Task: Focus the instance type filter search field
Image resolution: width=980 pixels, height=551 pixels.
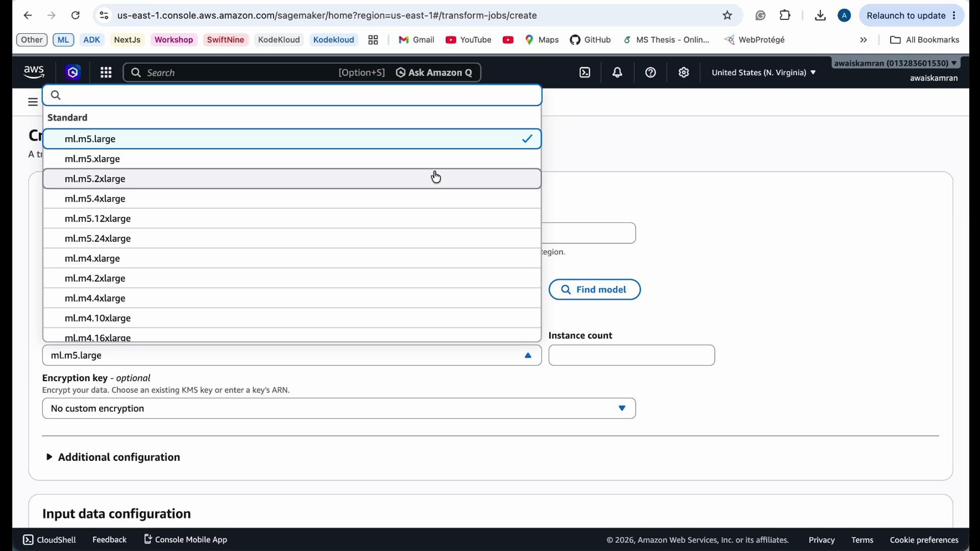Action: tap(292, 95)
